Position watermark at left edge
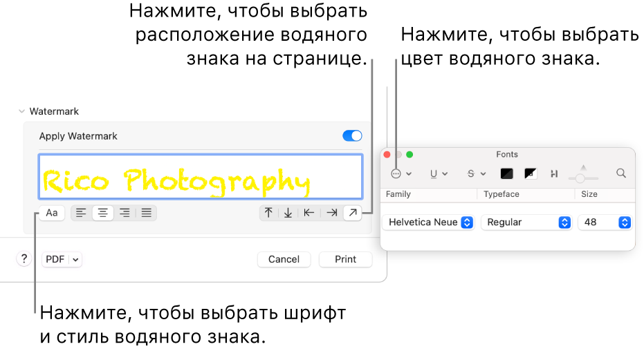644x351 pixels. point(309,213)
